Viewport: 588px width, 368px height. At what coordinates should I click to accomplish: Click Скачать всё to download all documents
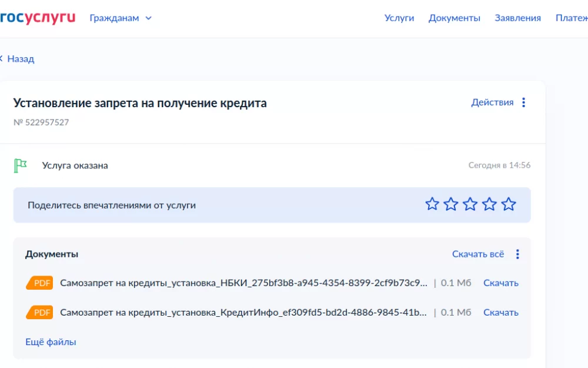(x=478, y=254)
